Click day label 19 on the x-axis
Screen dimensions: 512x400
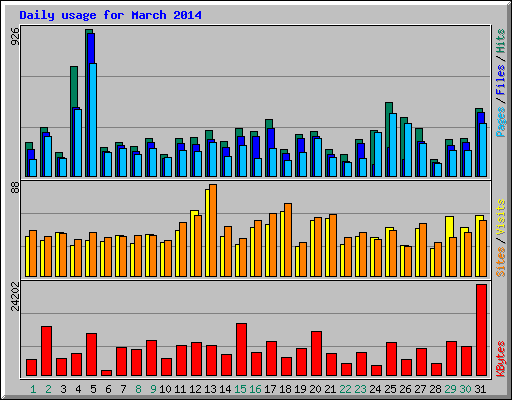click(300, 389)
